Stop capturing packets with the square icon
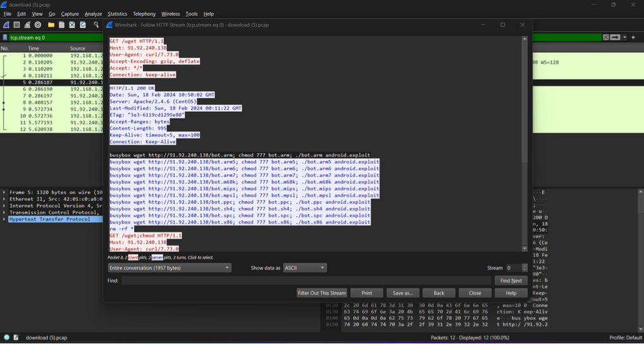This screenshot has width=644, height=344. tap(17, 25)
